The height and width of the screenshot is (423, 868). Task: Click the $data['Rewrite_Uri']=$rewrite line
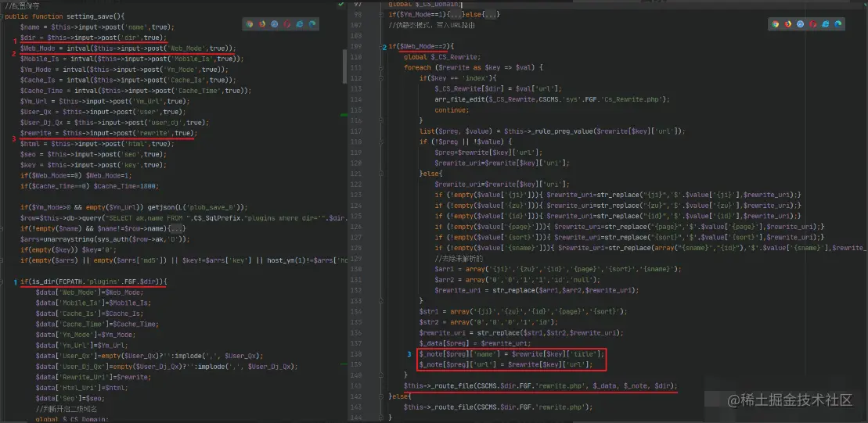point(93,377)
